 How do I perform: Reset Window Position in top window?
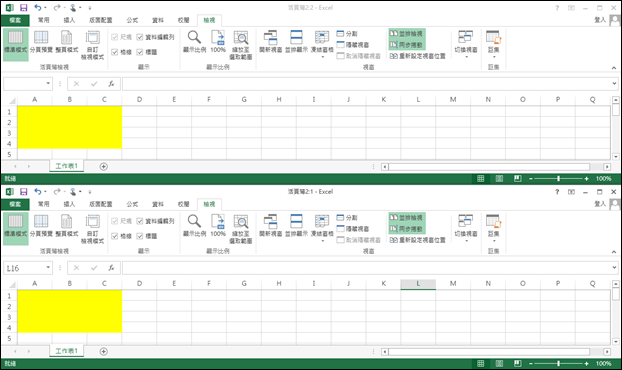[417, 56]
